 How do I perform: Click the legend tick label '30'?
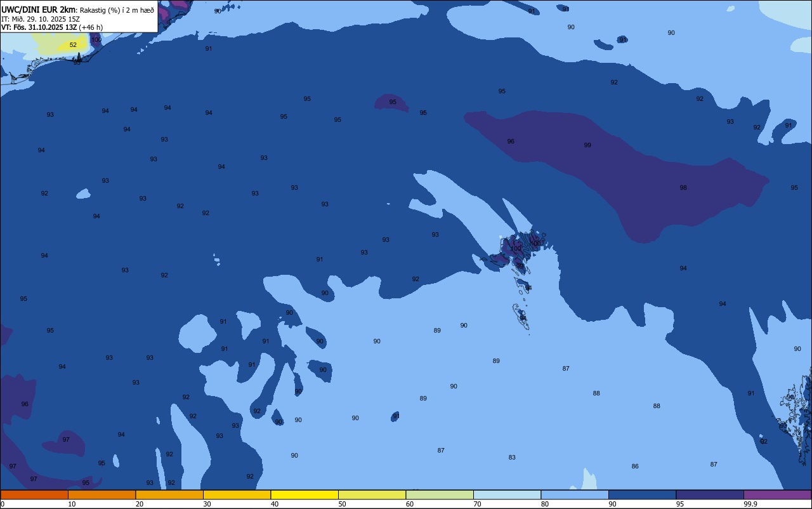pos(207,504)
